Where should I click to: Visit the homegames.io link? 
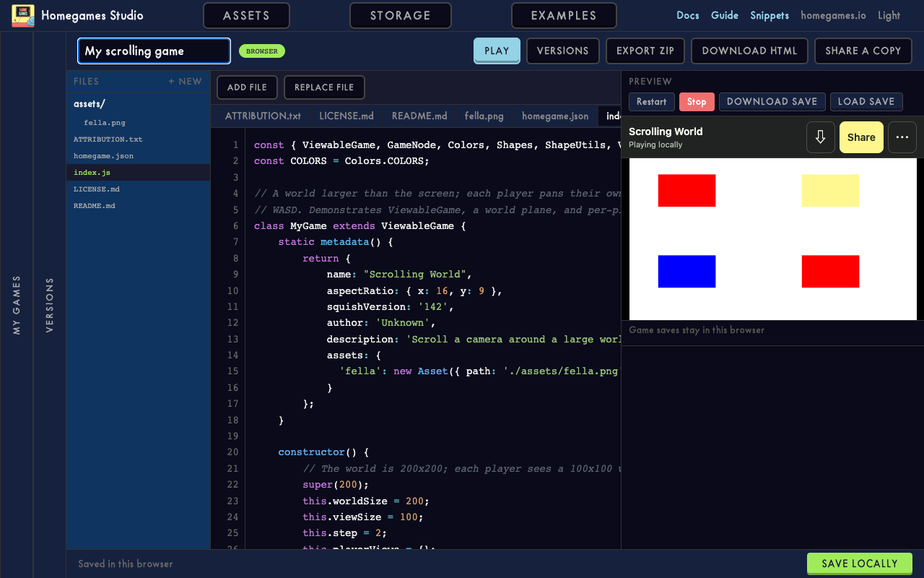[x=833, y=15]
